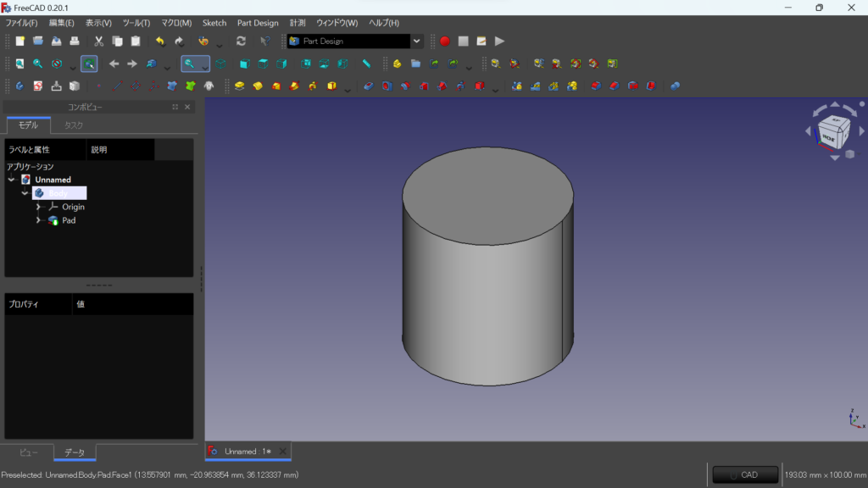Image resolution: width=868 pixels, height=488 pixels.
Task: Open the Part Design menu
Action: [x=258, y=23]
